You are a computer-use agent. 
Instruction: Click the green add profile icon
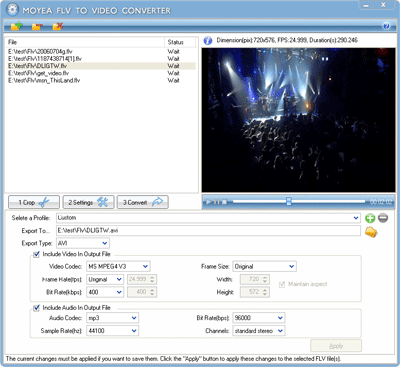pyautogui.click(x=370, y=218)
